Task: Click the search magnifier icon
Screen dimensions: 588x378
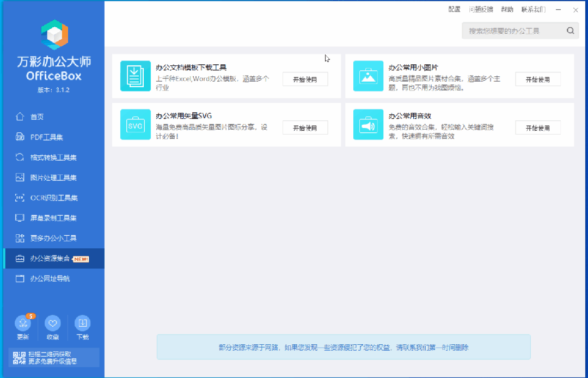Action: [571, 31]
